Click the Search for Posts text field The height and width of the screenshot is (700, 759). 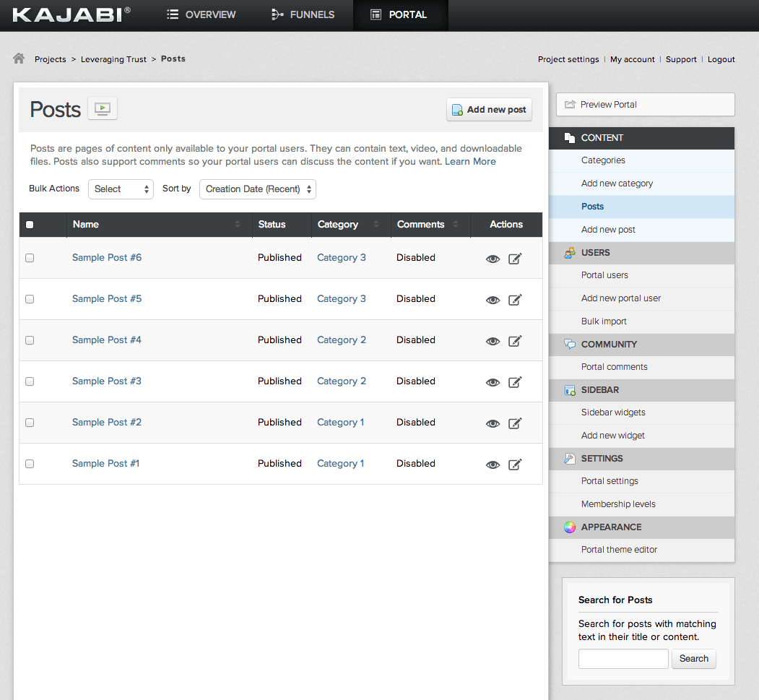point(623,659)
